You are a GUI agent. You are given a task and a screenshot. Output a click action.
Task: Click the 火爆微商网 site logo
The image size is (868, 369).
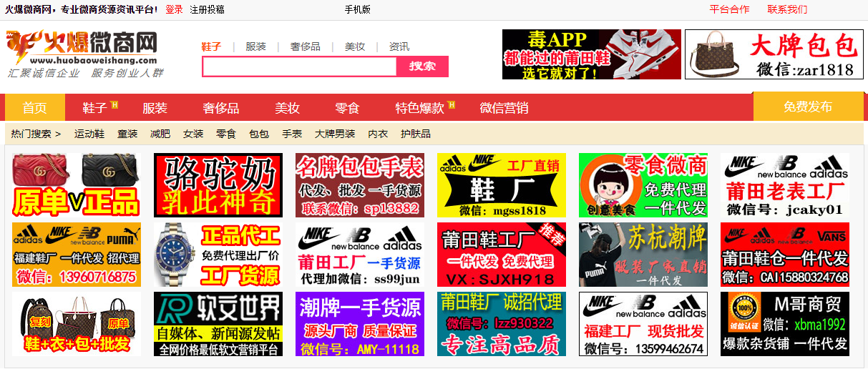84,54
